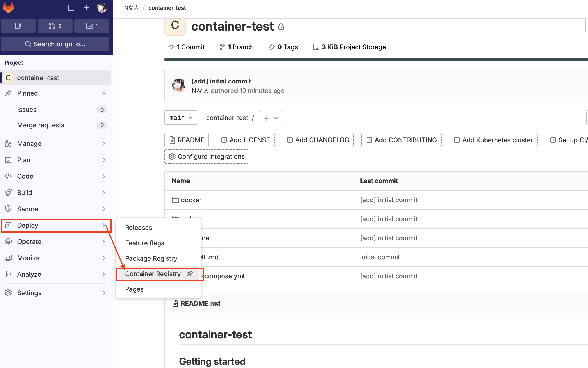Click Configure Integrations gear button
This screenshot has width=588, height=368.
207,157
